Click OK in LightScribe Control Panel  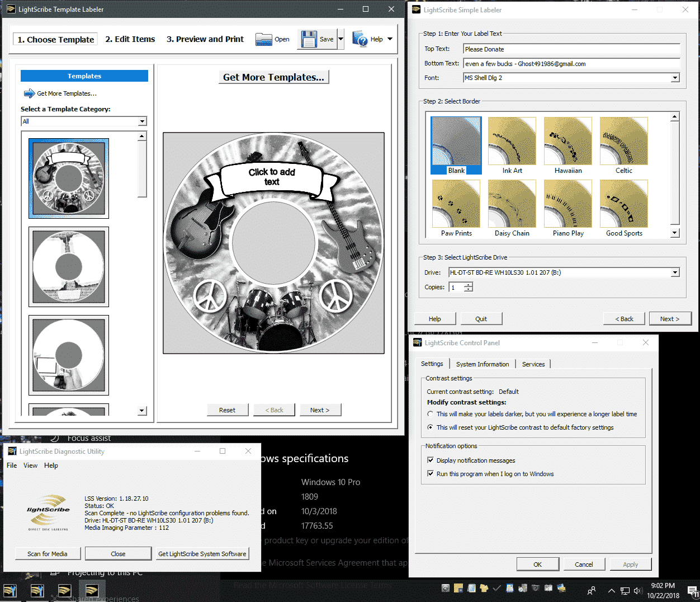(537, 565)
